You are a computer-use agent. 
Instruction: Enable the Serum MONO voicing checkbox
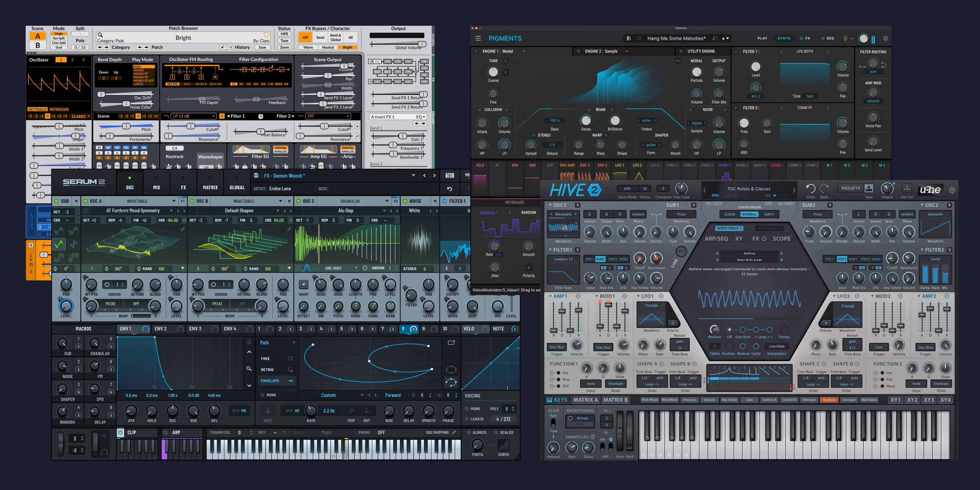pos(467,409)
